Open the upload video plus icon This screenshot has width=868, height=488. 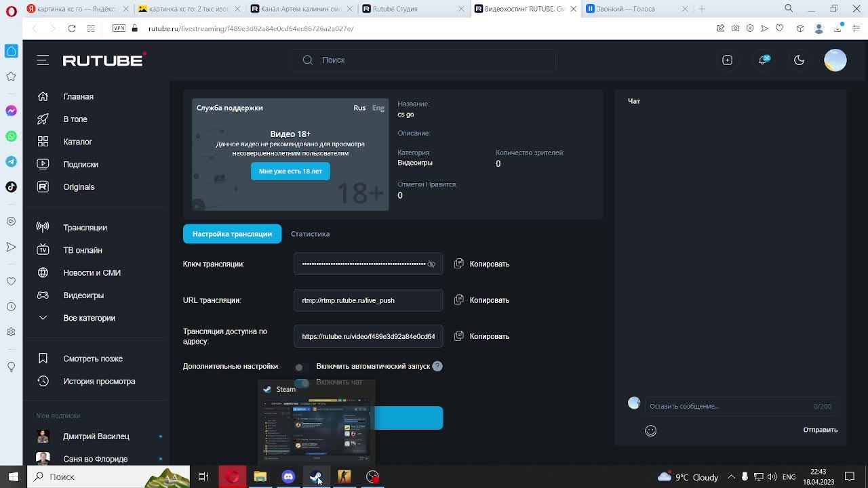tap(727, 60)
